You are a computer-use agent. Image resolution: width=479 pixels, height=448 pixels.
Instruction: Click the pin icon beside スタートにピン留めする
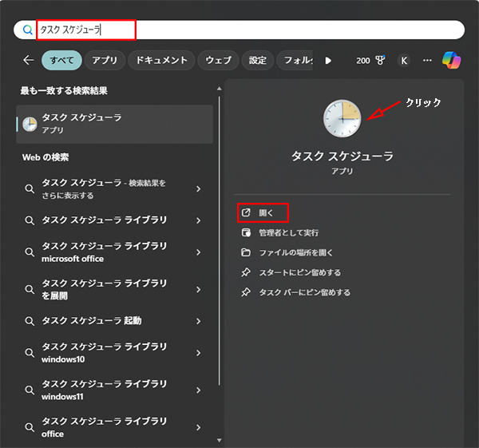[246, 272]
